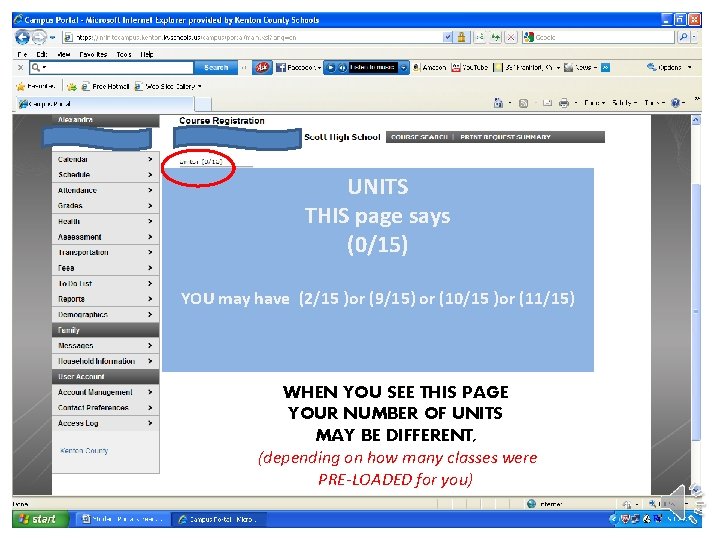Open a new blank browser tab
Image resolution: width=720 pixels, height=540 pixels.
[203, 104]
